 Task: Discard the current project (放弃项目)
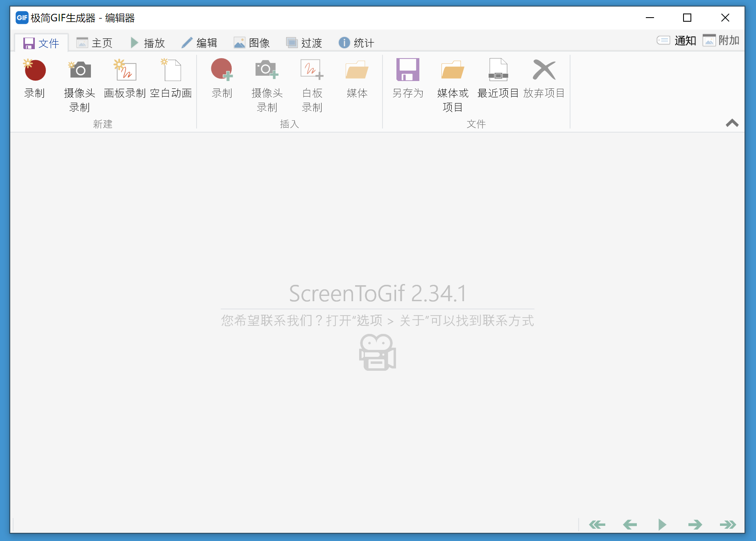click(544, 80)
